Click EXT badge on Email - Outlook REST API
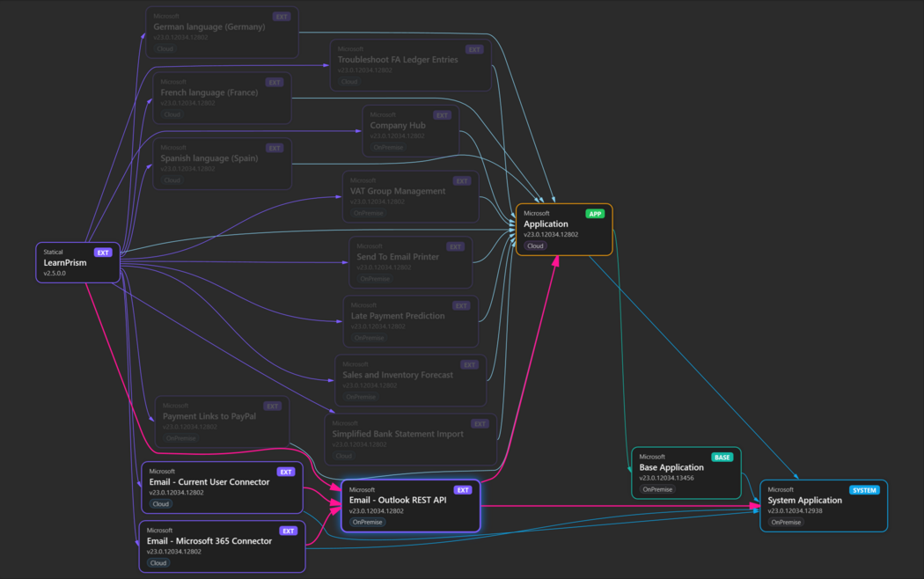 click(x=463, y=490)
